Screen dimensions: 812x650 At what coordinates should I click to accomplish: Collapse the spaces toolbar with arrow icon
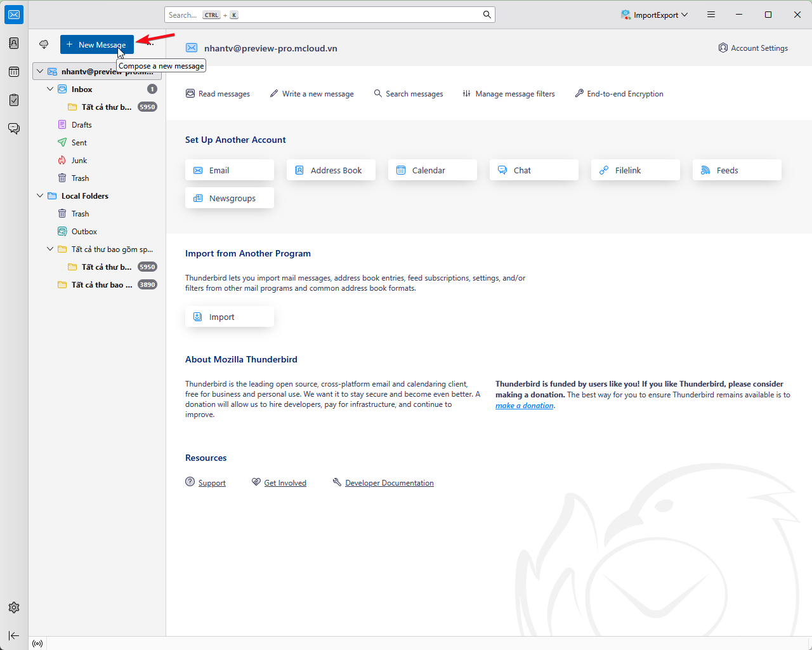point(14,635)
